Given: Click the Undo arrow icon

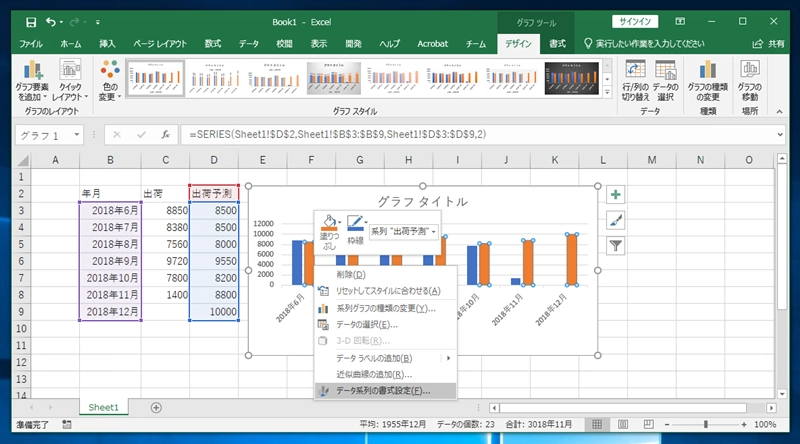Looking at the screenshot, I should [x=51, y=22].
